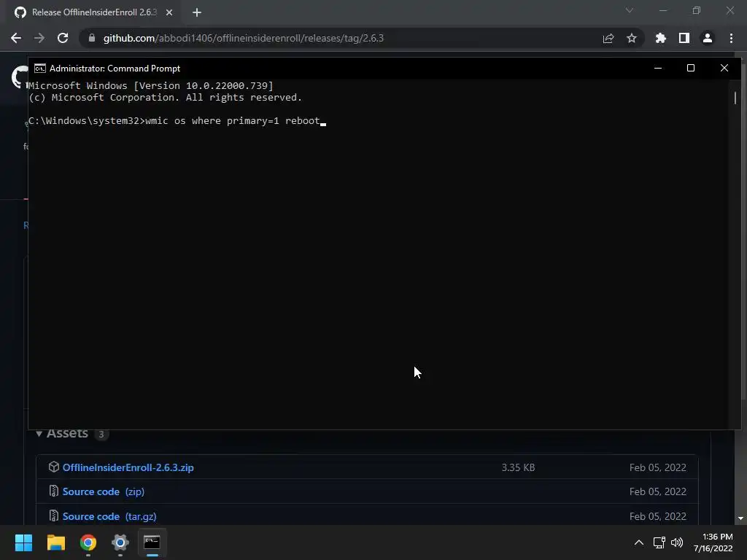747x560 pixels.
Task: Download OfflineInsiderEnroll-2.6.3.zip
Action: coord(128,467)
